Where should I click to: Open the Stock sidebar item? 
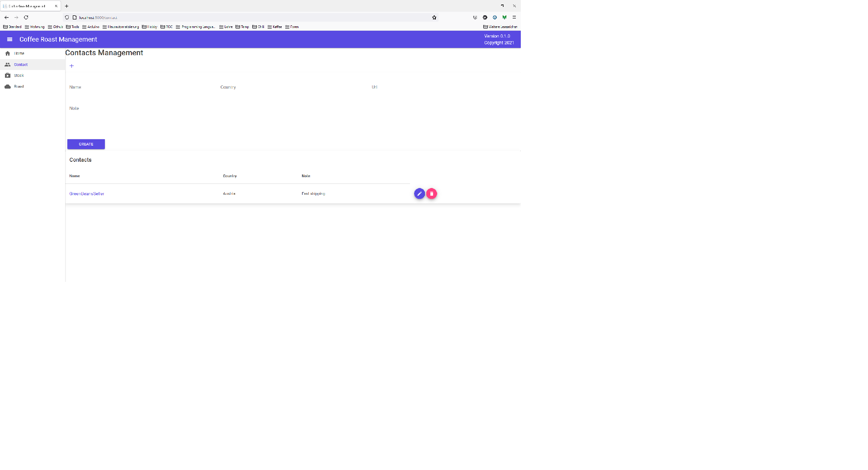coord(33,75)
